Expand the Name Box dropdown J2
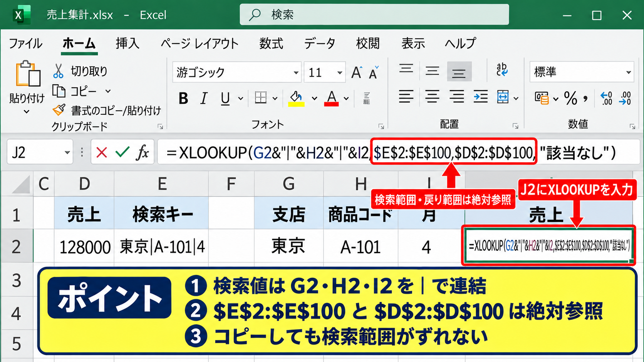Image resolution: width=644 pixels, height=362 pixels. pyautogui.click(x=67, y=153)
